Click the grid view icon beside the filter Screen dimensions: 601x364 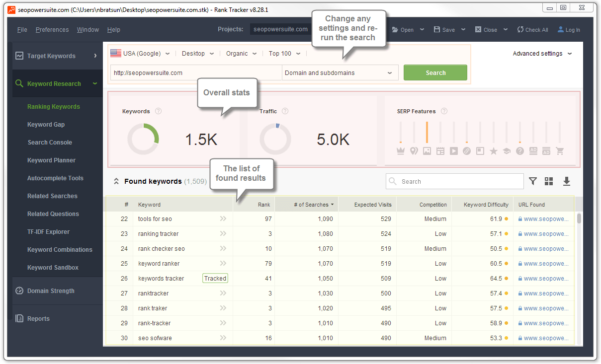click(549, 181)
